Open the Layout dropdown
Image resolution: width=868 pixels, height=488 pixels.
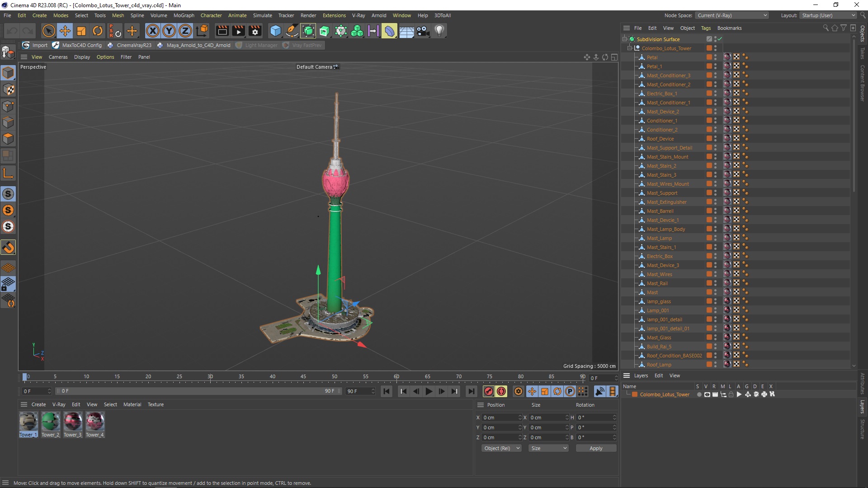click(828, 15)
